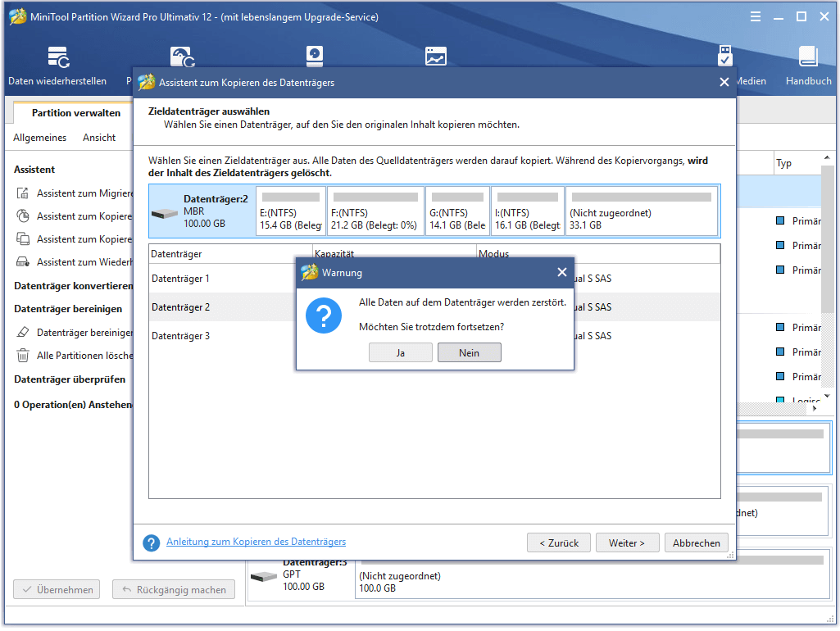Open the hamburger menu in title bar
840x631 pixels.
click(x=756, y=16)
